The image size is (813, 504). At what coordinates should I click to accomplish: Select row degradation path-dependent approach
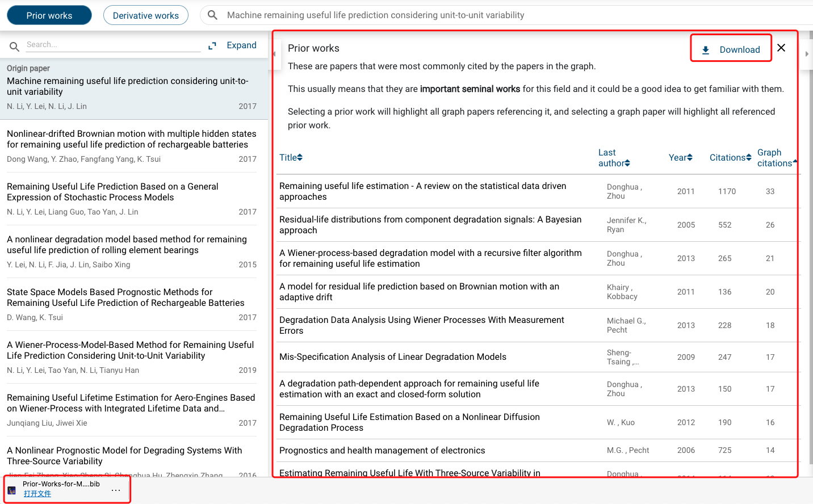click(537, 389)
